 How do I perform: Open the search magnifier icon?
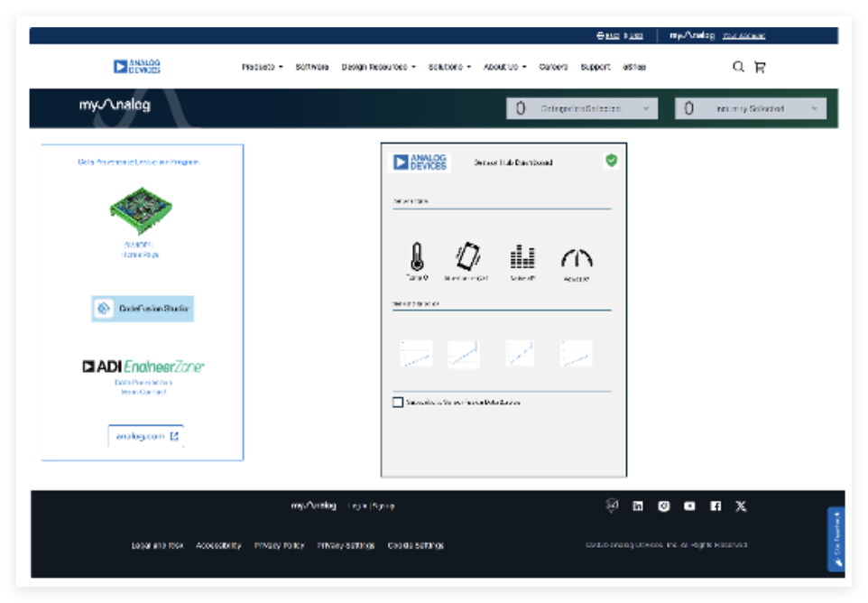point(738,67)
